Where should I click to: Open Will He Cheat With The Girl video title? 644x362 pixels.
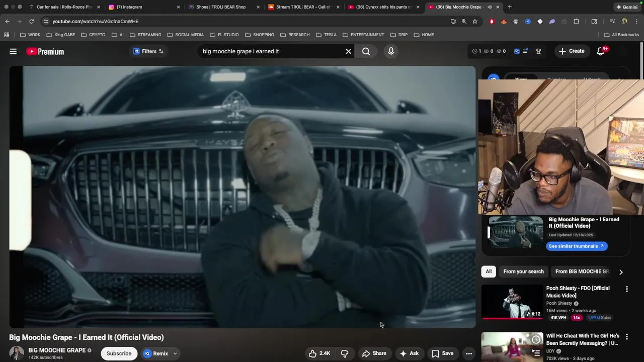pyautogui.click(x=582, y=339)
